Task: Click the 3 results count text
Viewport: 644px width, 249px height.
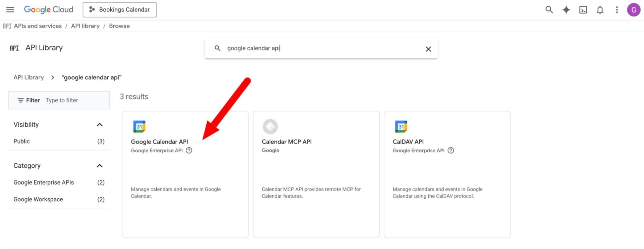Action: click(134, 97)
